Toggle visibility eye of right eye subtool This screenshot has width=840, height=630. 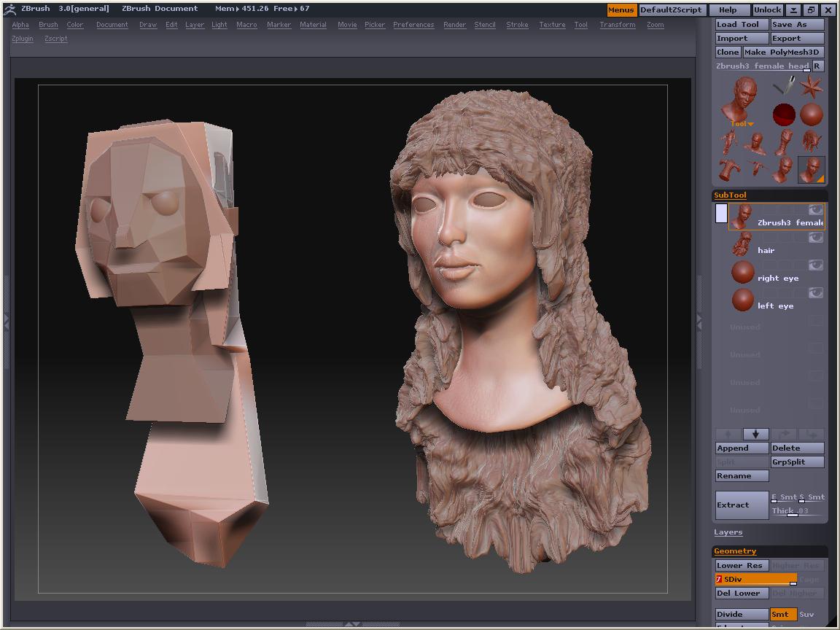click(815, 265)
